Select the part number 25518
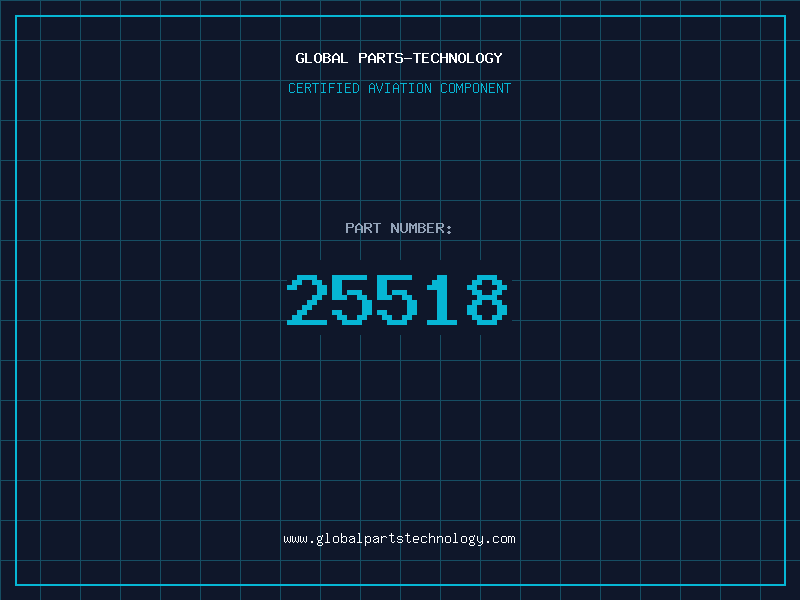Image resolution: width=800 pixels, height=600 pixels. tap(397, 299)
